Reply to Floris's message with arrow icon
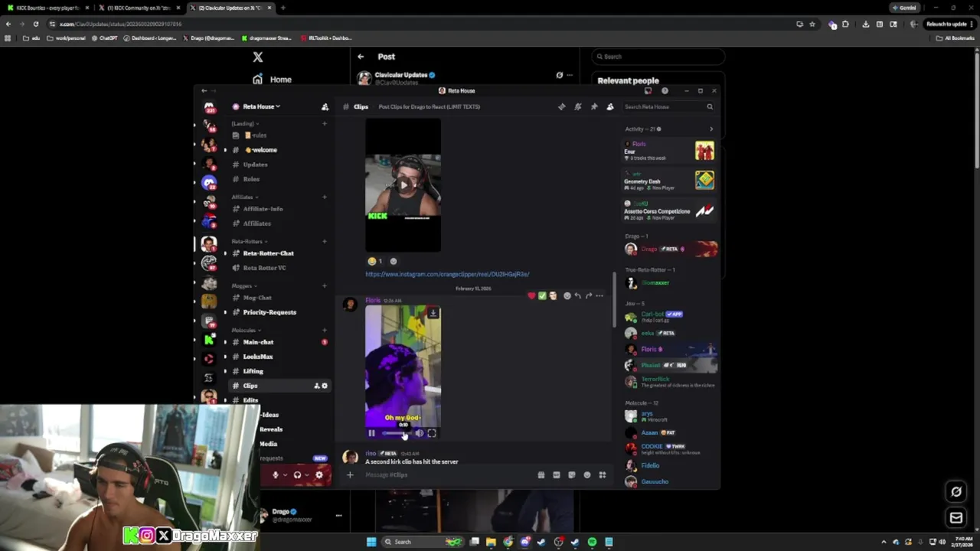 coord(578,295)
